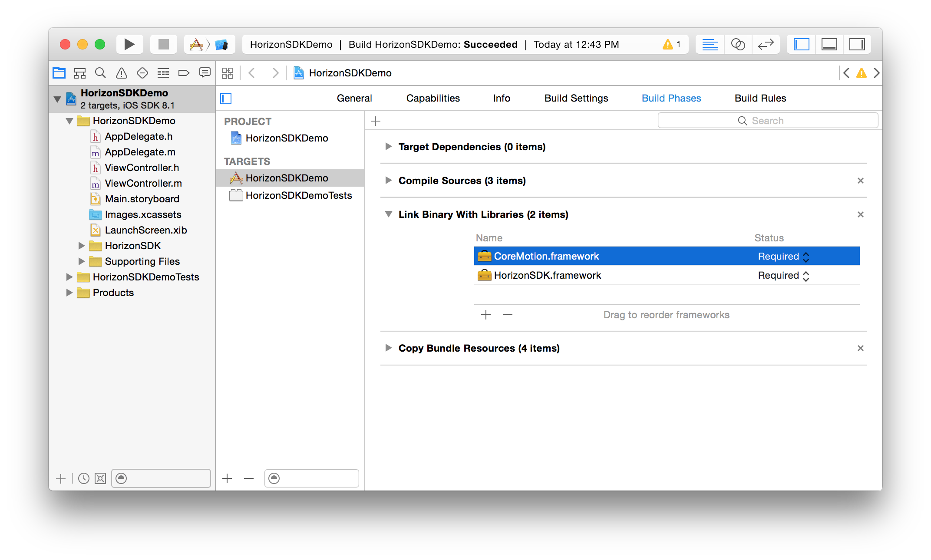Show the Breakpoint navigator
This screenshot has width=931, height=560.
click(x=184, y=73)
